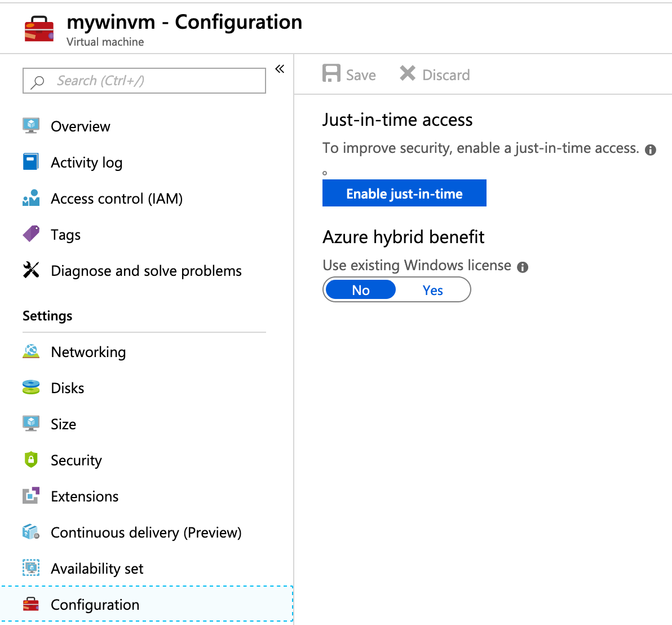The width and height of the screenshot is (672, 625).
Task: Click the red toolbox icon beside mywinvm title
Action: pyautogui.click(x=39, y=29)
